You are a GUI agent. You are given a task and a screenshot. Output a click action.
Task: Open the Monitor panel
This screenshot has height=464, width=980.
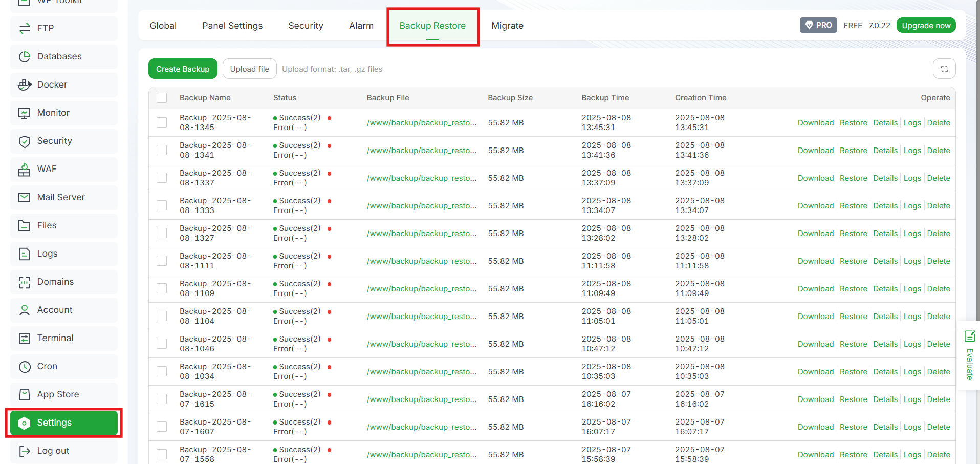click(x=53, y=113)
